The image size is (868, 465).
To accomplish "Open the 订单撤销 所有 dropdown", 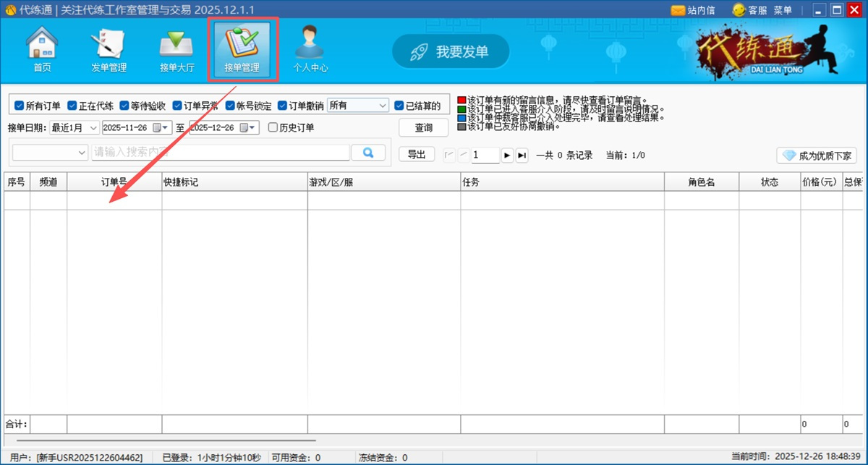I will 357,105.
